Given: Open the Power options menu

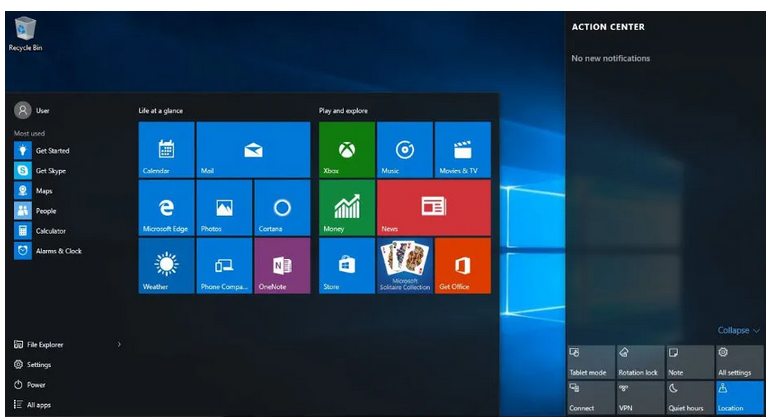Looking at the screenshot, I should click(x=30, y=385).
